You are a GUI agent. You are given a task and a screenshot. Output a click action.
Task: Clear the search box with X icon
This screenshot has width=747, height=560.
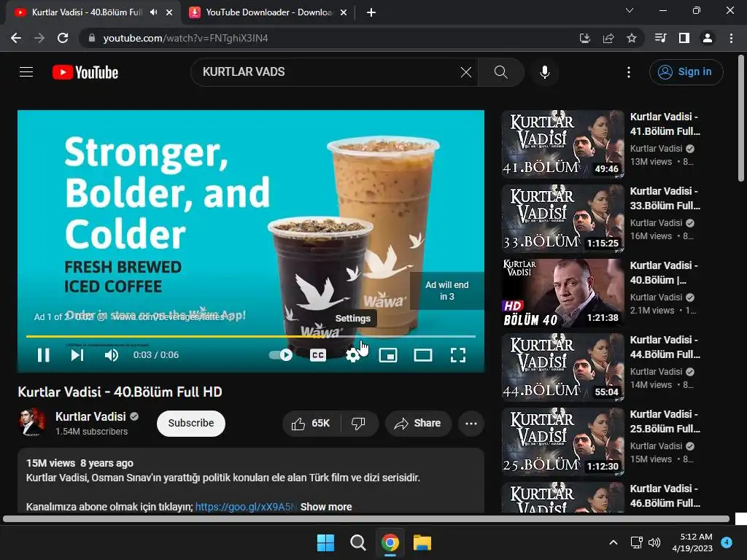(466, 72)
